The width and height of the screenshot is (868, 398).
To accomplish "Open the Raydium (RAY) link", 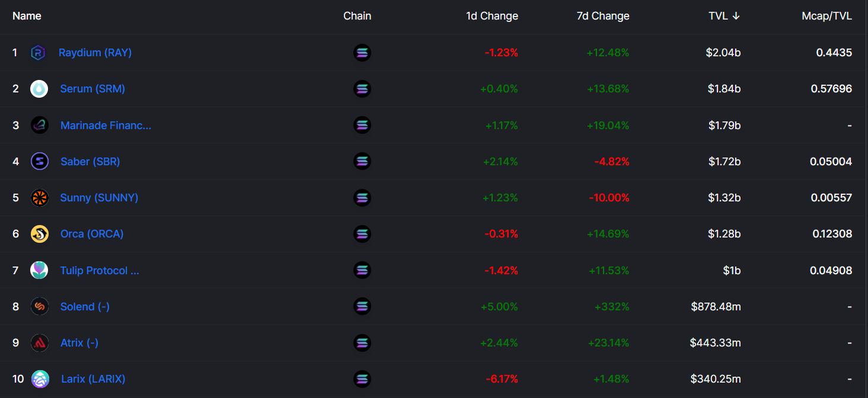I will click(x=95, y=53).
